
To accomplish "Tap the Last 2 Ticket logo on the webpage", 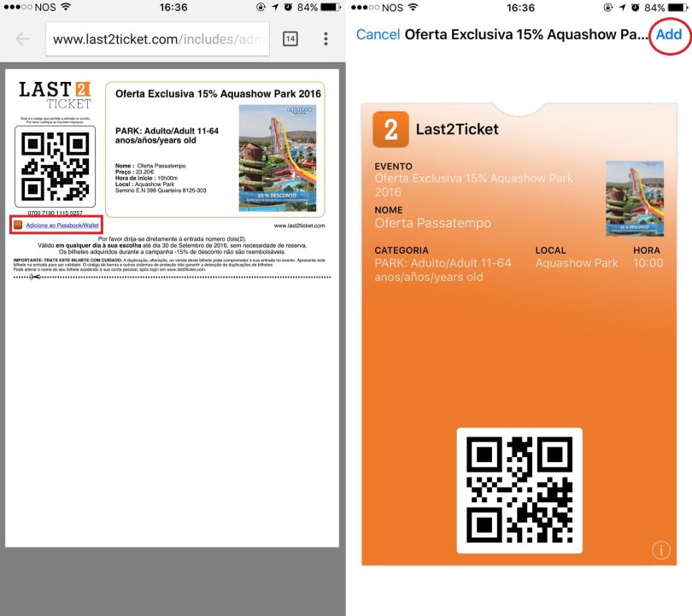I will click(55, 95).
